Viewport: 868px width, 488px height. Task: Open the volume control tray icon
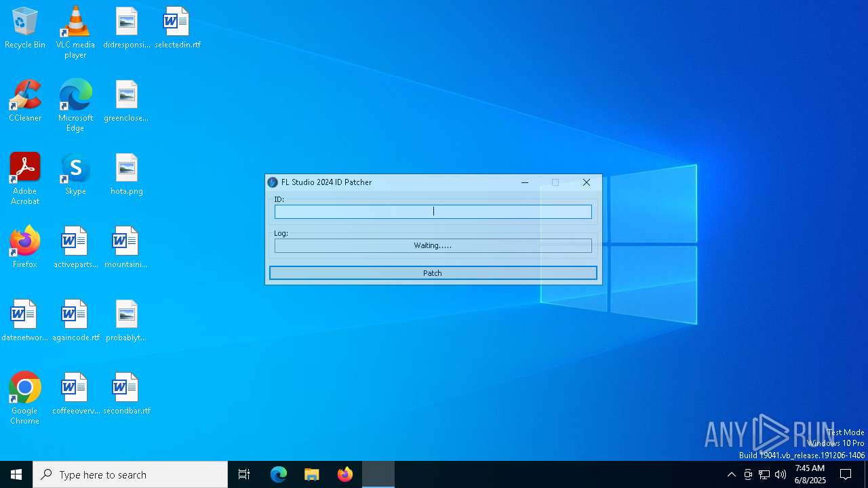(x=781, y=474)
